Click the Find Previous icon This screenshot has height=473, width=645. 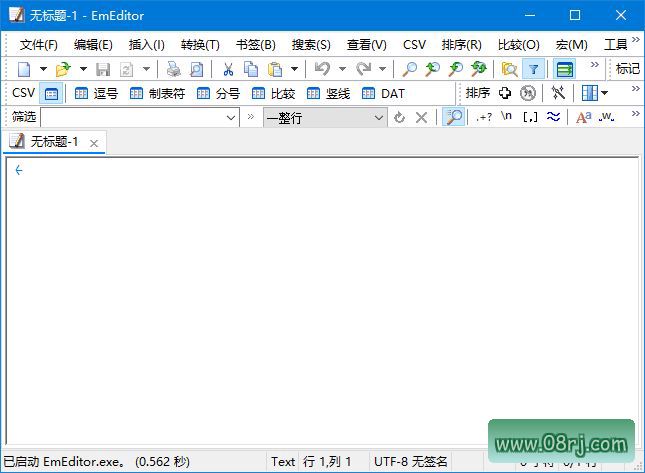432,69
